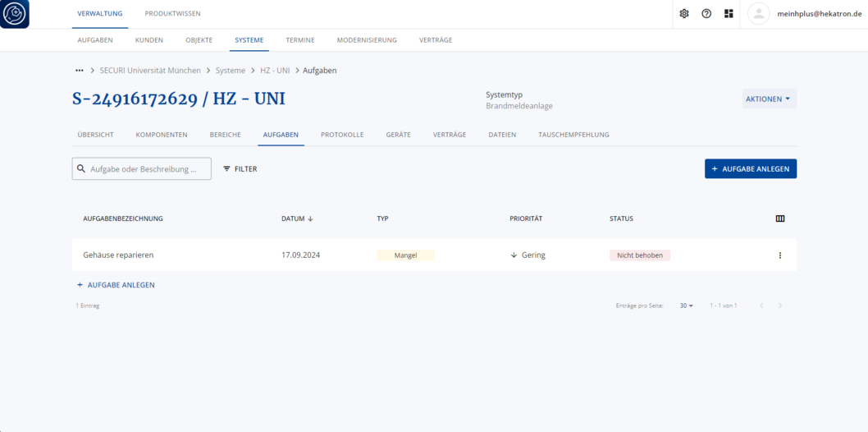Open the Gehäuse reparieren task row
Screen dimensions: 868x432
435,255
